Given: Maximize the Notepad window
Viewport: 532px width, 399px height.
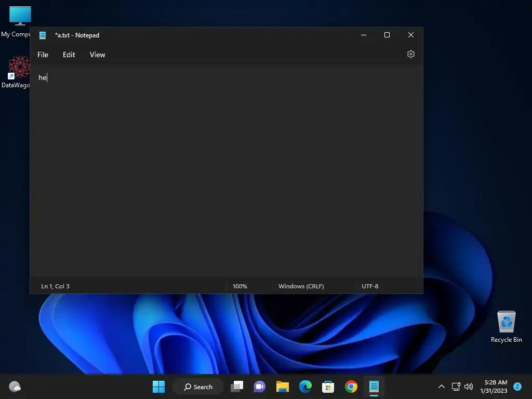Looking at the screenshot, I should coord(387,35).
